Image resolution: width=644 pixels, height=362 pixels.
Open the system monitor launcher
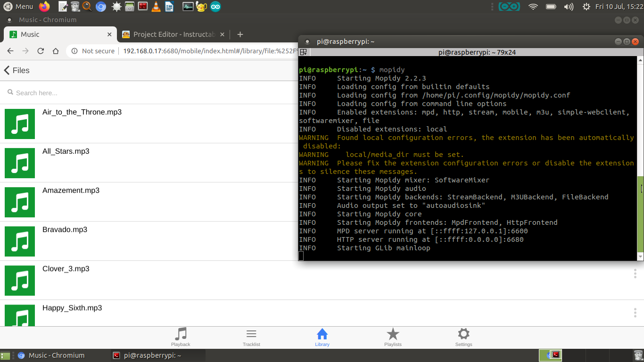tap(188, 7)
